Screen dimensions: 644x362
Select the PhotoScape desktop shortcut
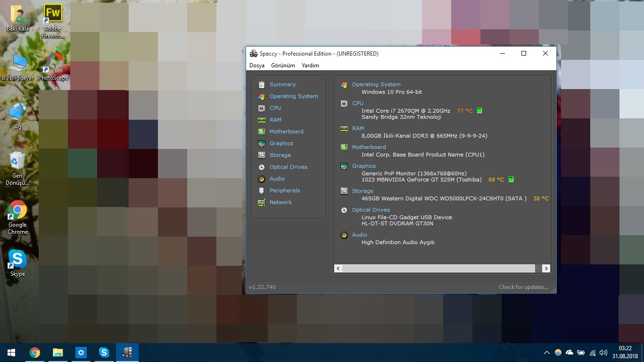coord(53,66)
